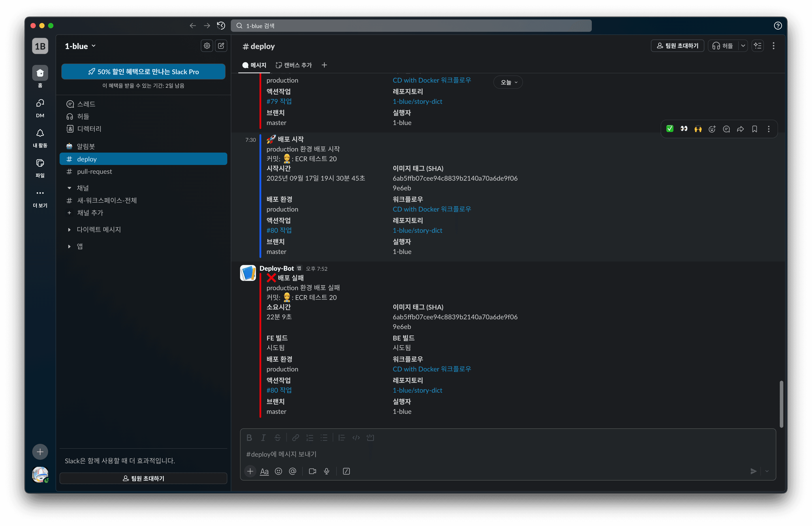The width and height of the screenshot is (812, 526).
Task: Open the 오늘 date jump dropdown
Action: [508, 82]
